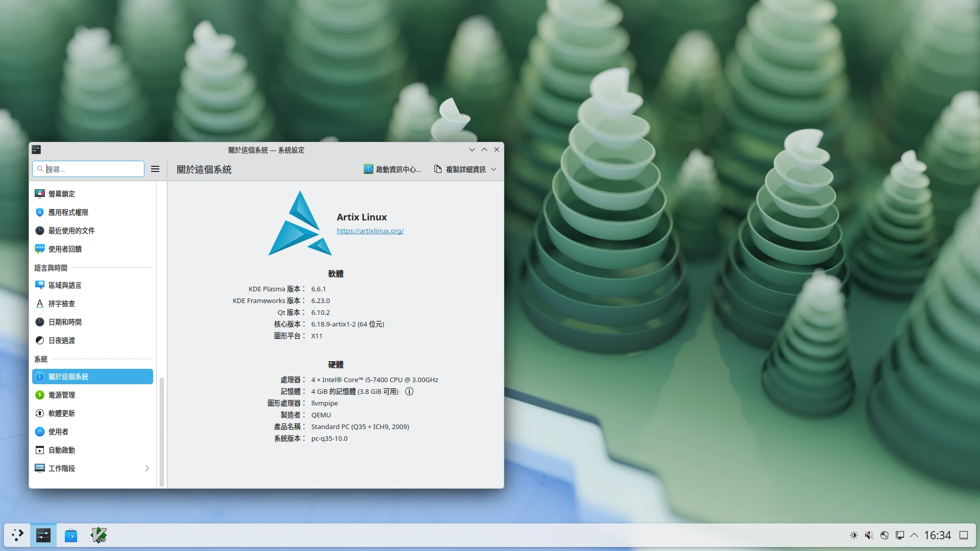
Task: Open Date and Time (日期和時間) settings
Action: (65, 322)
